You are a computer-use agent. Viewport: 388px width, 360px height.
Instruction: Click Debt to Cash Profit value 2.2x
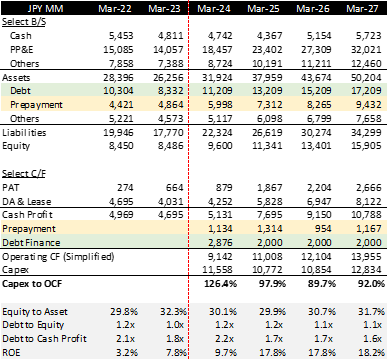(224, 339)
